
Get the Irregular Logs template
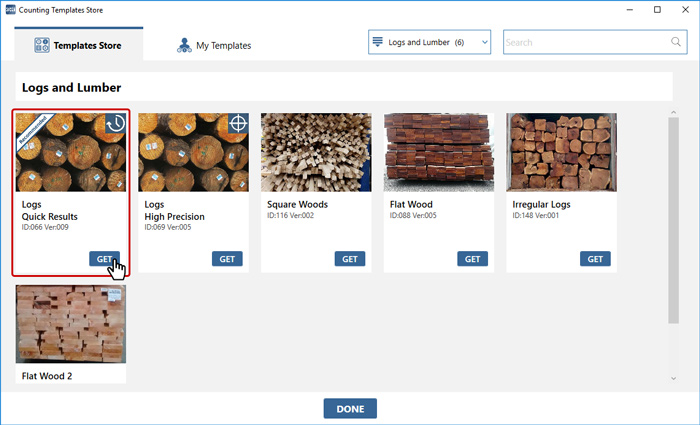(x=595, y=258)
